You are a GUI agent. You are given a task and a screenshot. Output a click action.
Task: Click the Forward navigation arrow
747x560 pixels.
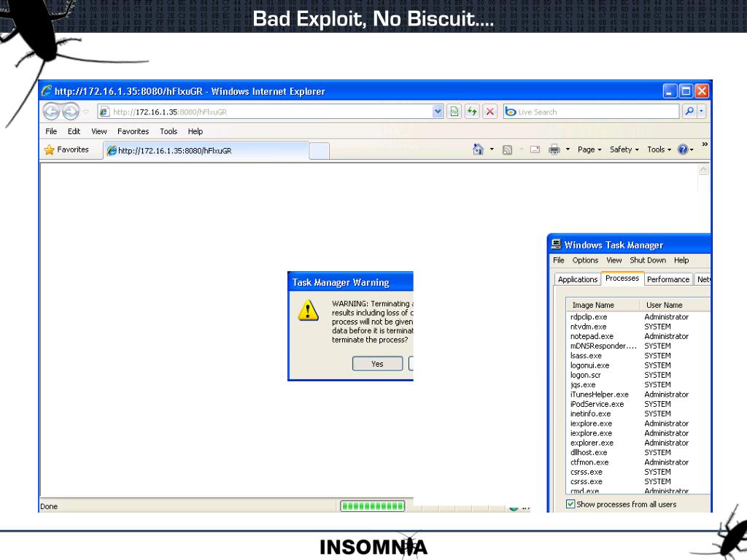tap(71, 112)
